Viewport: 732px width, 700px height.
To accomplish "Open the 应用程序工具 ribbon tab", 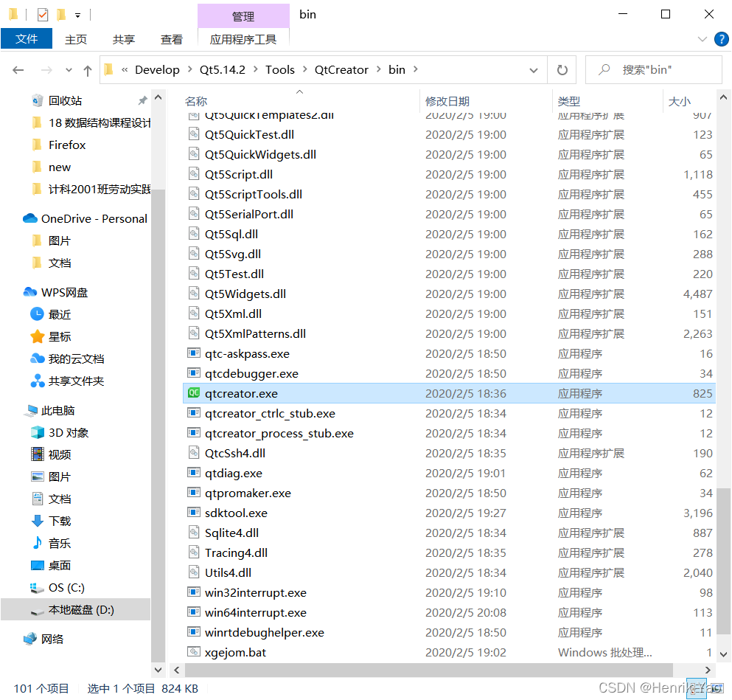I will pyautogui.click(x=243, y=39).
